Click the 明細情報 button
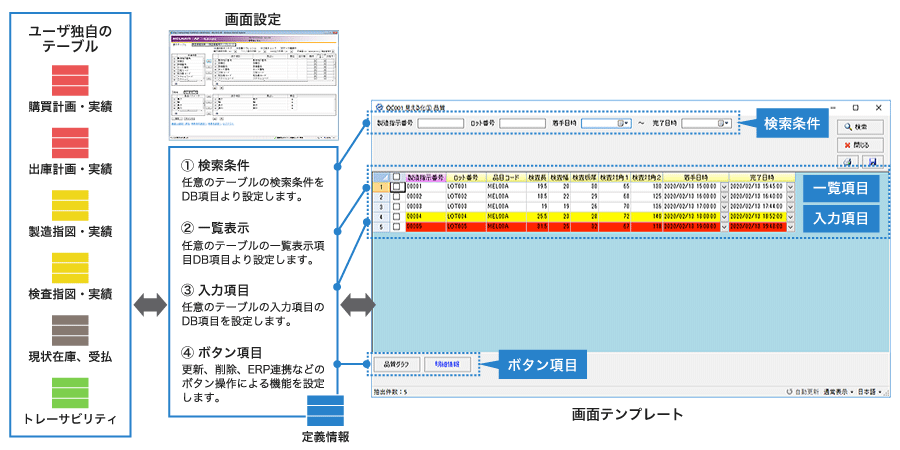This screenshot has height=450, width=900. tap(446, 365)
